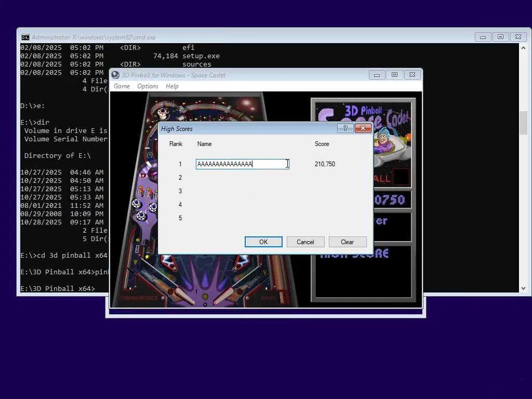The width and height of the screenshot is (532, 399).
Task: Confirm the high score with OK
Action: click(x=263, y=242)
